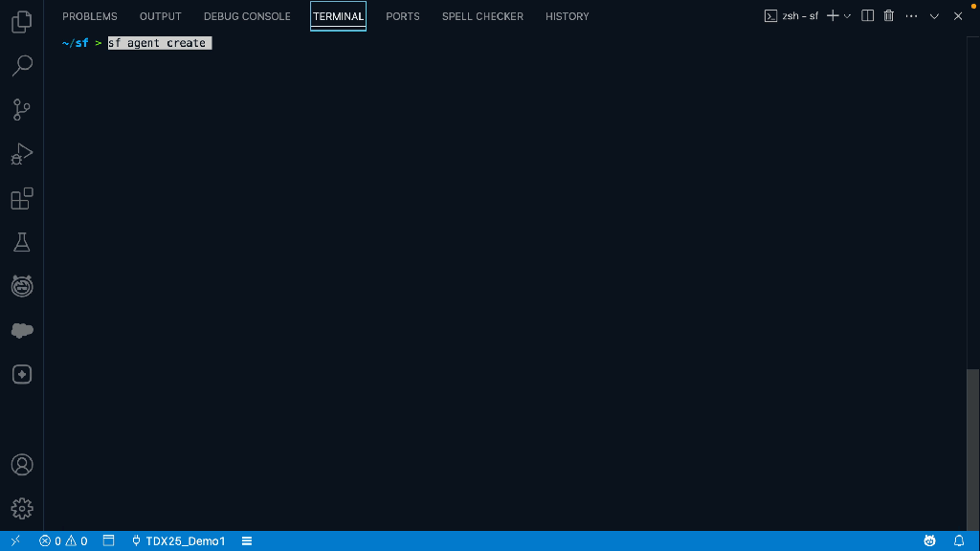Image resolution: width=980 pixels, height=551 pixels.
Task: Select the TERMINAL tab
Action: coord(338,16)
